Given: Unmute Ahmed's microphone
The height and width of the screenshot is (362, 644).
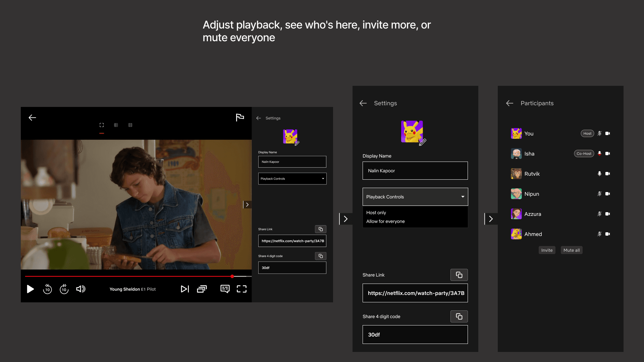Looking at the screenshot, I should click(x=599, y=234).
